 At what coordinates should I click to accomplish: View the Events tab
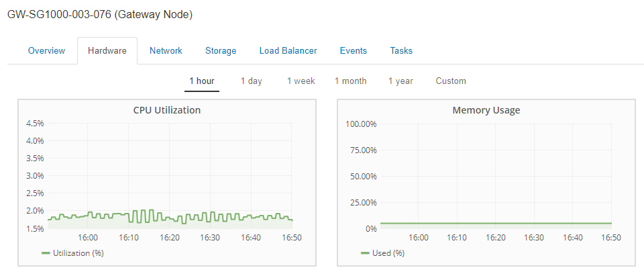353,50
